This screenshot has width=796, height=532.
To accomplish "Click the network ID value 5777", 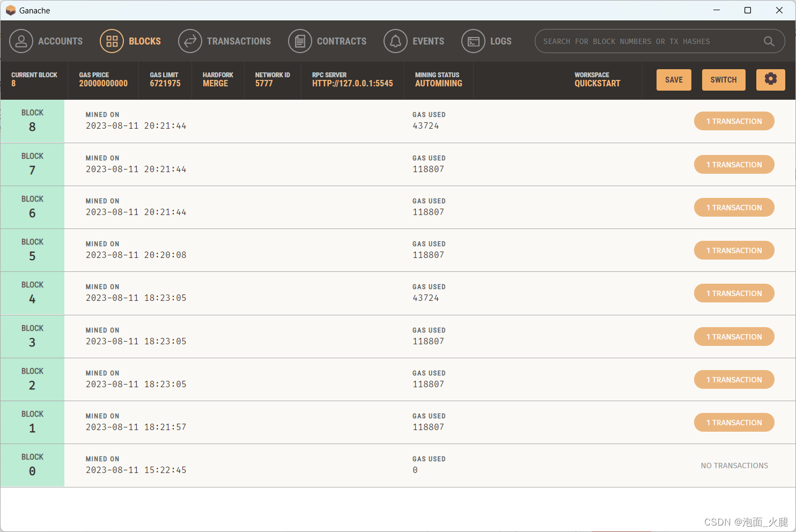I will pos(264,84).
